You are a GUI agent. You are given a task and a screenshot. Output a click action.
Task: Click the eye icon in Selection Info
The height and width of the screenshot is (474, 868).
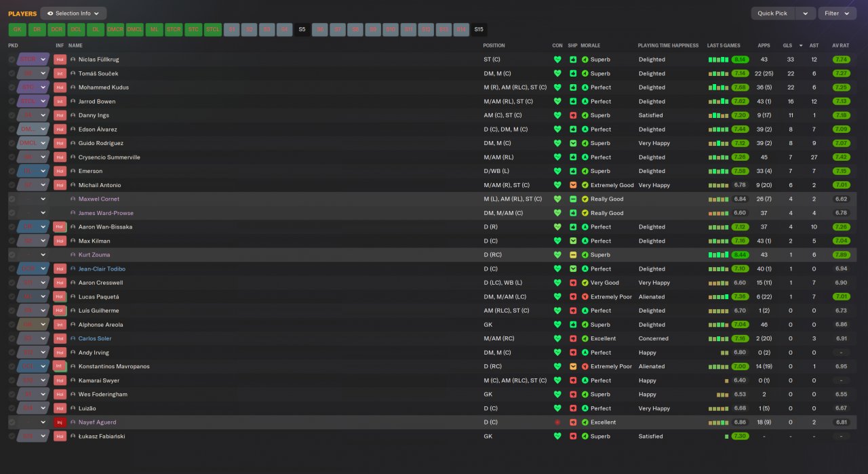[x=50, y=14]
